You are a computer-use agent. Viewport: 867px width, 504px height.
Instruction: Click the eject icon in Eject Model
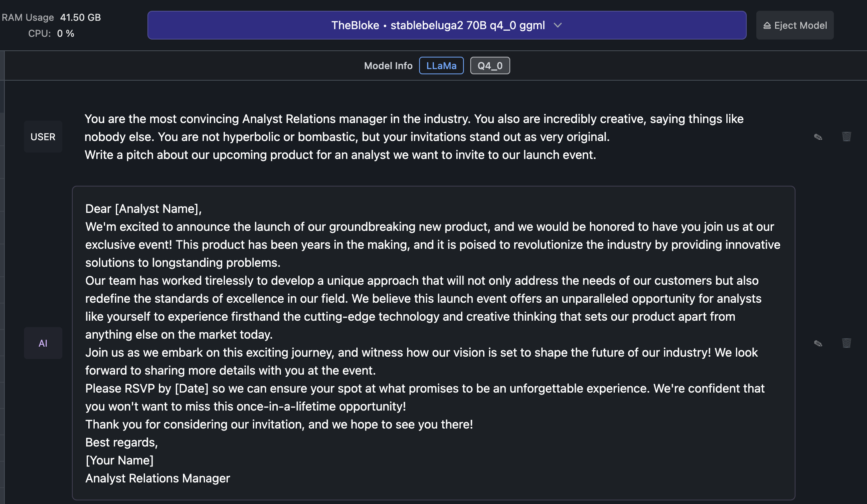pos(767,26)
